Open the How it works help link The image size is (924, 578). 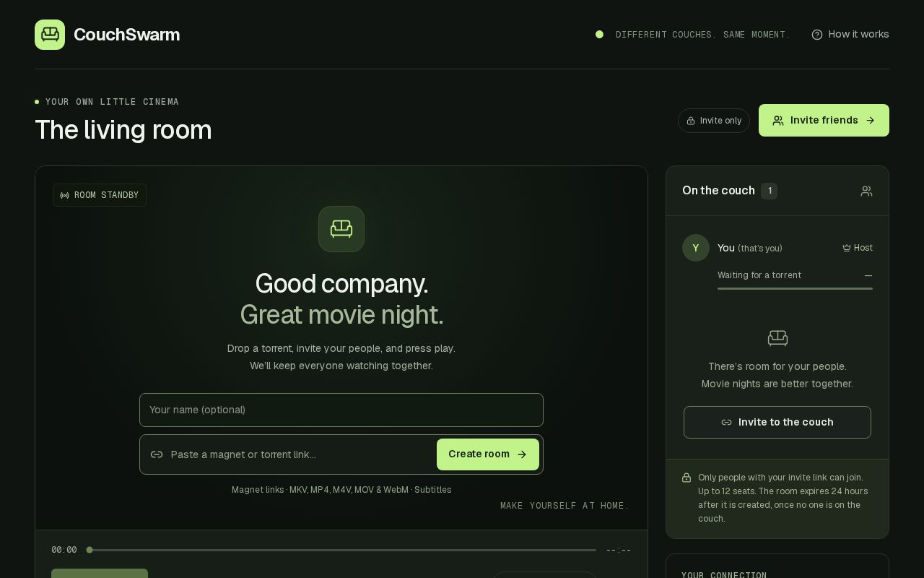point(850,35)
